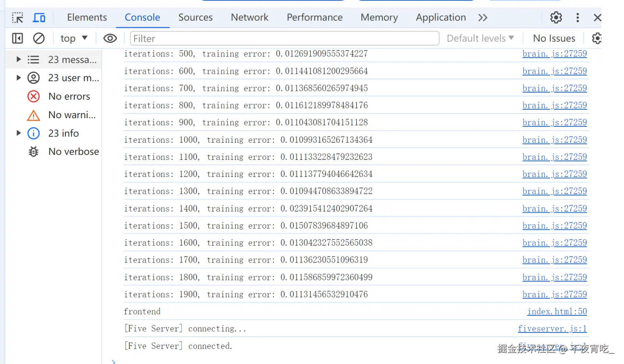Click the iterations 1200 training error message
Viewport: 624px width, 364px height.
[248, 174]
